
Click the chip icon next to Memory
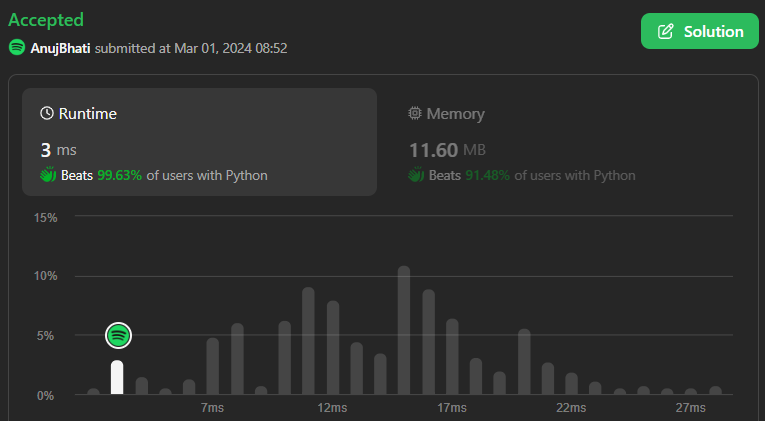pos(415,114)
